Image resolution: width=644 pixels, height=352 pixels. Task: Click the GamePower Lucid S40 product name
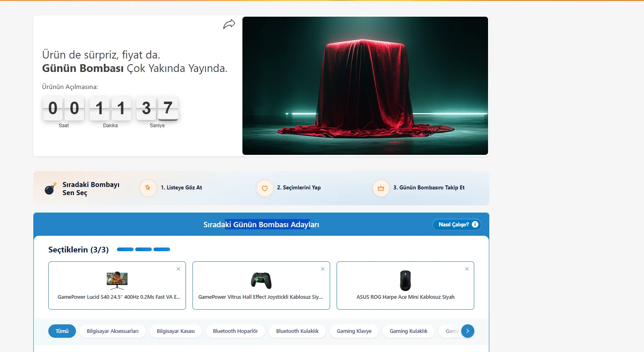pos(119,297)
